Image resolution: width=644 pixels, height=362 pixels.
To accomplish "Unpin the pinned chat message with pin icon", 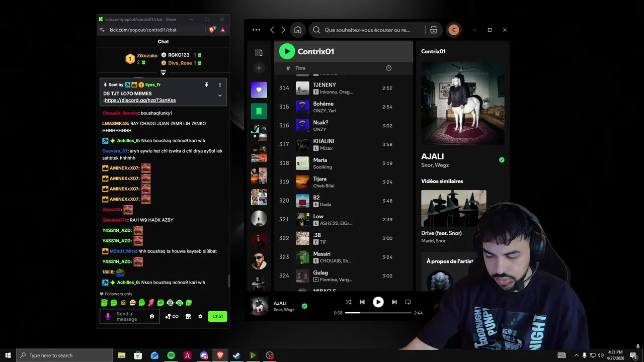I will point(206,85).
